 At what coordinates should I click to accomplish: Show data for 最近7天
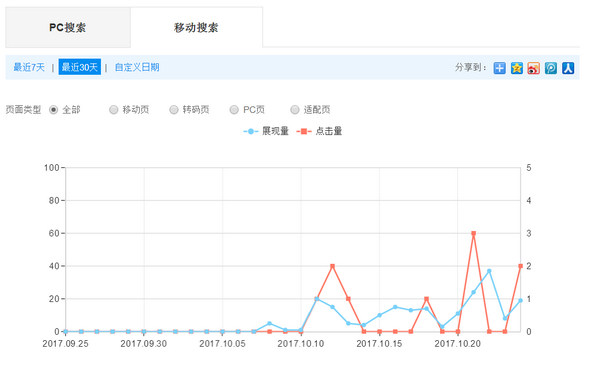29,67
